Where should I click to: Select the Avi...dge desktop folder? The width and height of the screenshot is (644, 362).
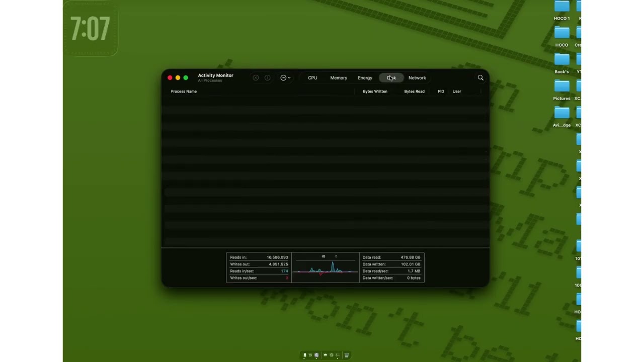pos(561,117)
